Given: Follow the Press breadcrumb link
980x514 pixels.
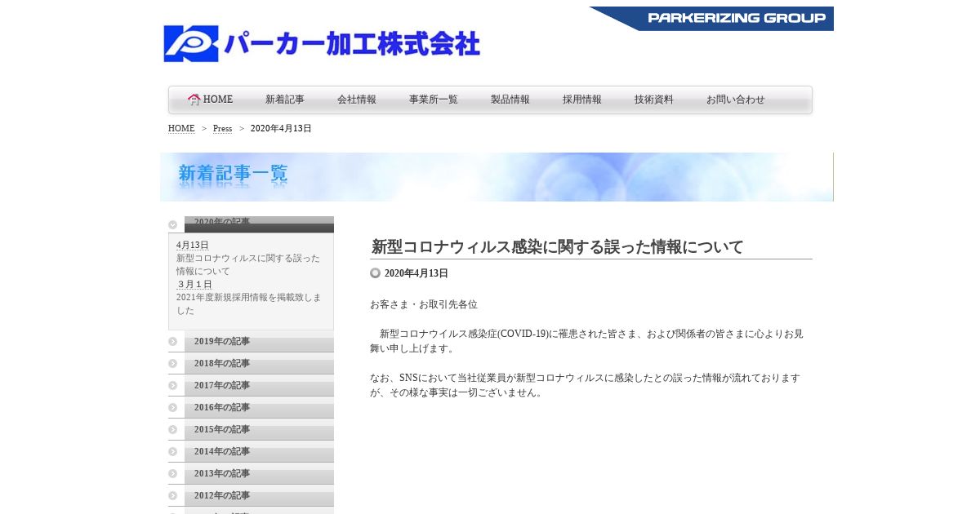Looking at the screenshot, I should click(x=222, y=129).
